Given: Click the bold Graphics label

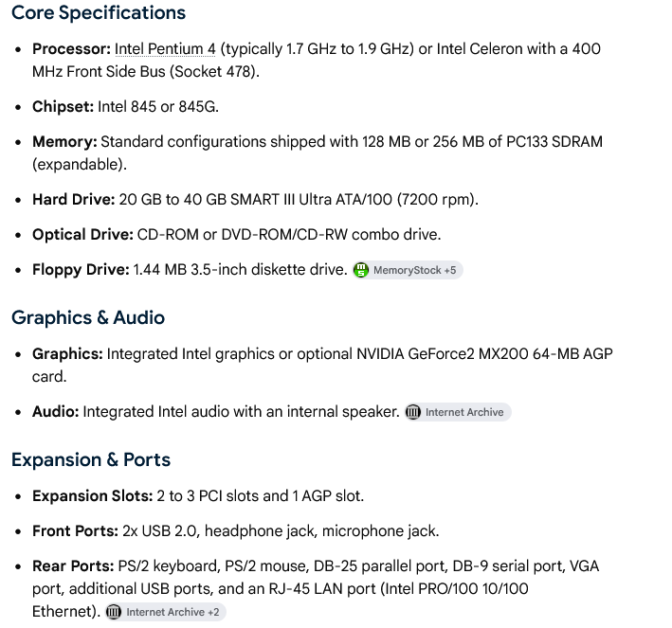Looking at the screenshot, I should [67, 354].
